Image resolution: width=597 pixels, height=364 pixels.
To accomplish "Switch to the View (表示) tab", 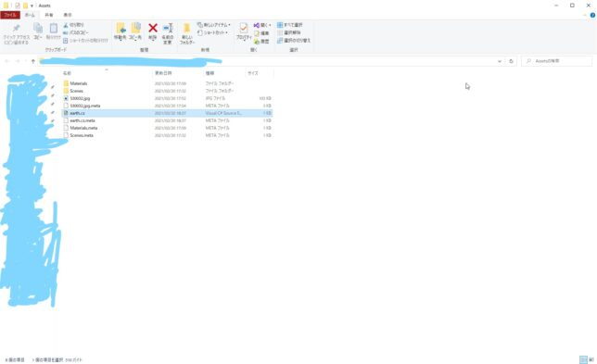I will click(x=68, y=15).
